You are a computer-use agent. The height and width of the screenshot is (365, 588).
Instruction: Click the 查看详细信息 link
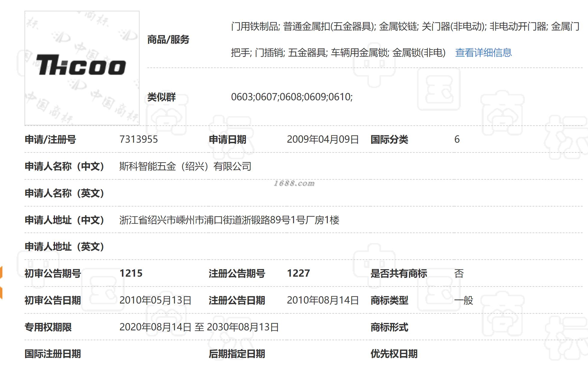(x=483, y=53)
